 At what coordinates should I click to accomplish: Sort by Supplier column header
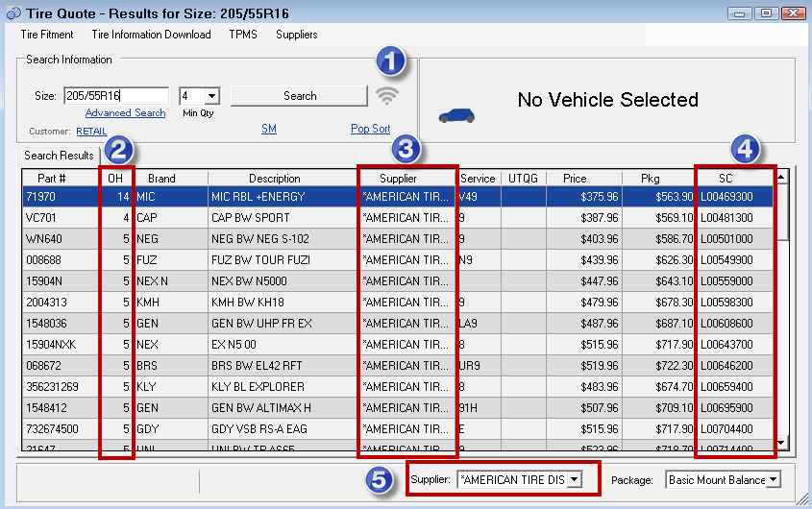tap(398, 179)
